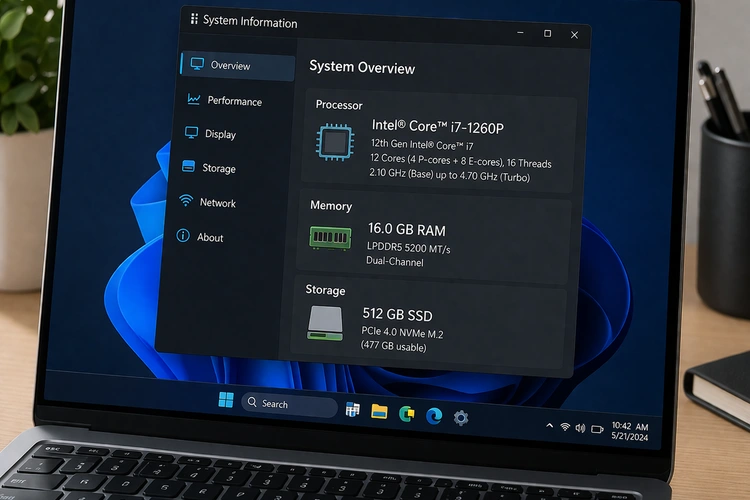750x500 pixels.
Task: Click the Intel Core i7-1260P title
Action: tap(438, 127)
